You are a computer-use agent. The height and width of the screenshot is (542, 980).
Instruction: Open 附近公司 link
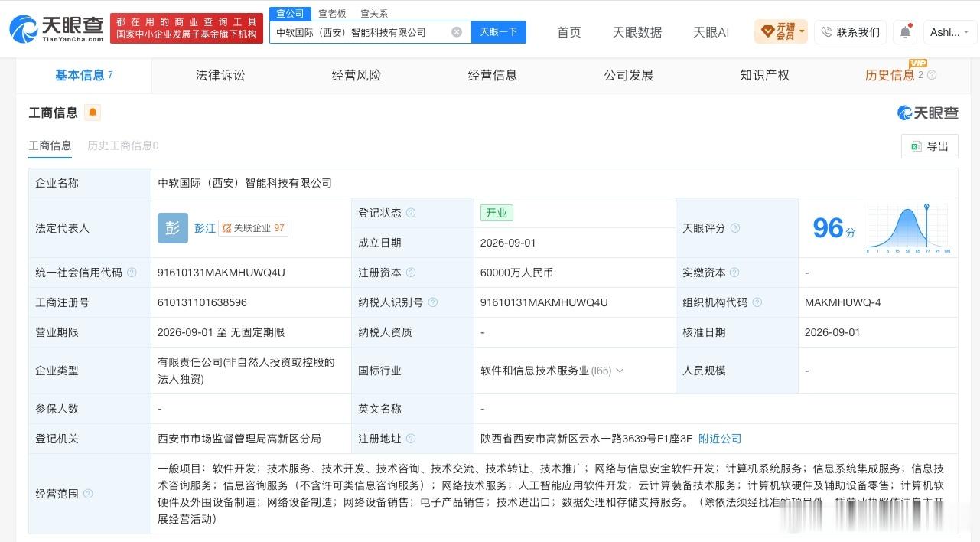(x=720, y=439)
